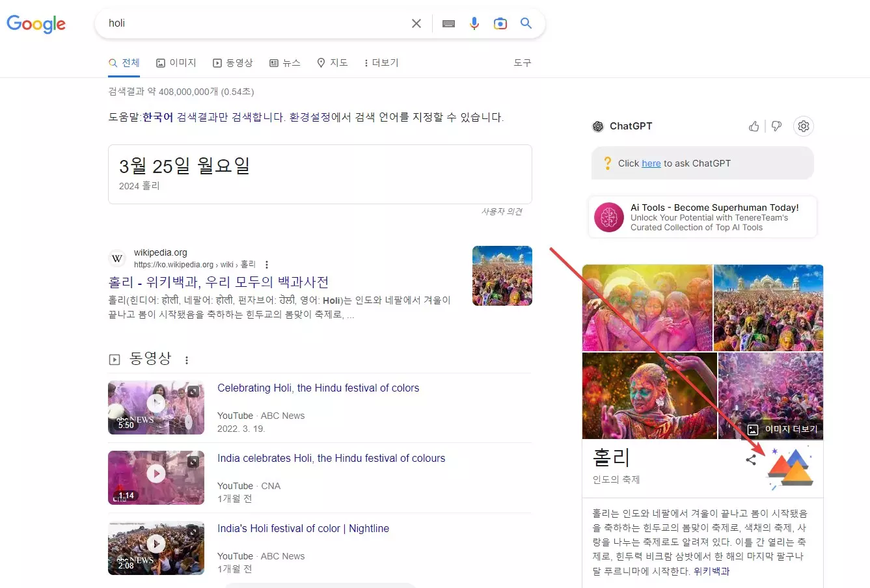Image resolution: width=870 pixels, height=588 pixels.
Task: Open 도구 search tools
Action: 522,62
